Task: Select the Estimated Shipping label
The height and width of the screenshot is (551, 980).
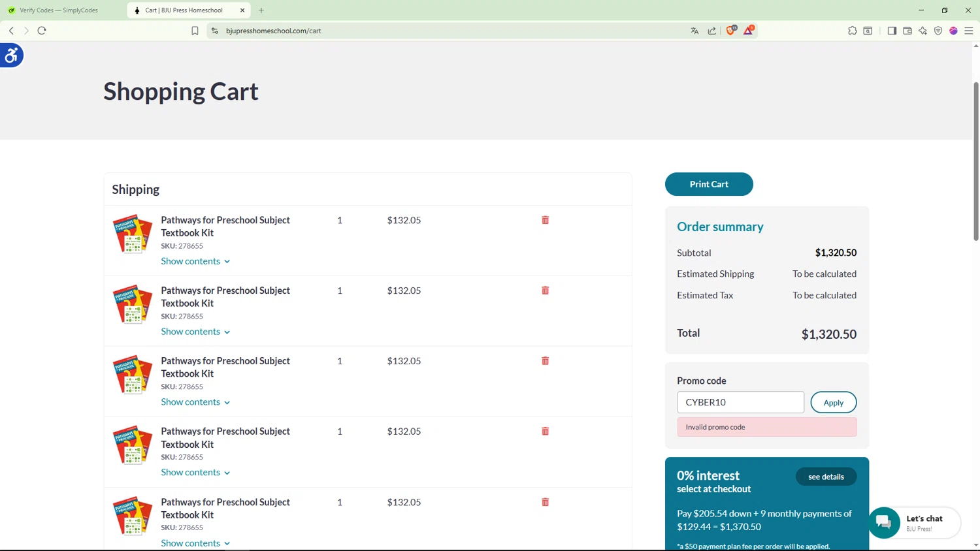Action: point(715,274)
